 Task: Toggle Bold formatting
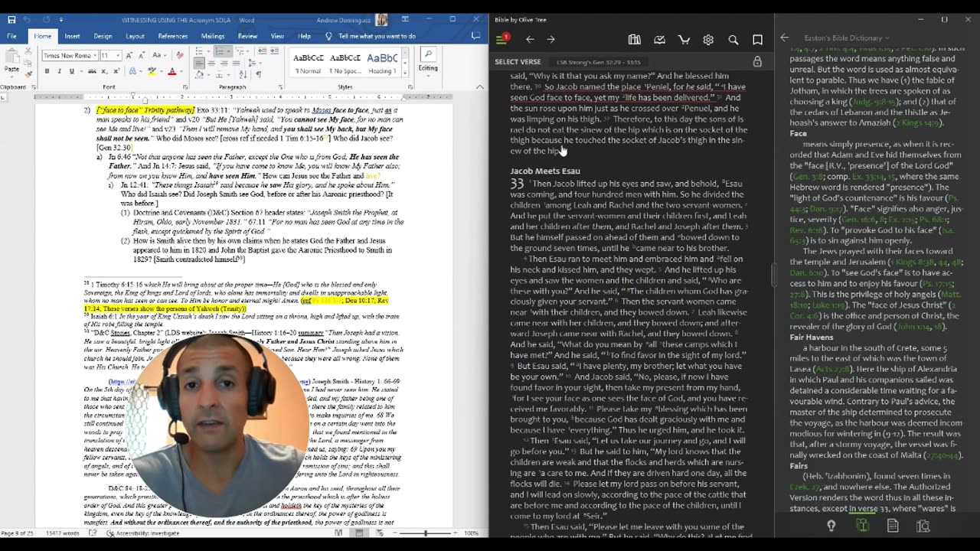point(47,71)
